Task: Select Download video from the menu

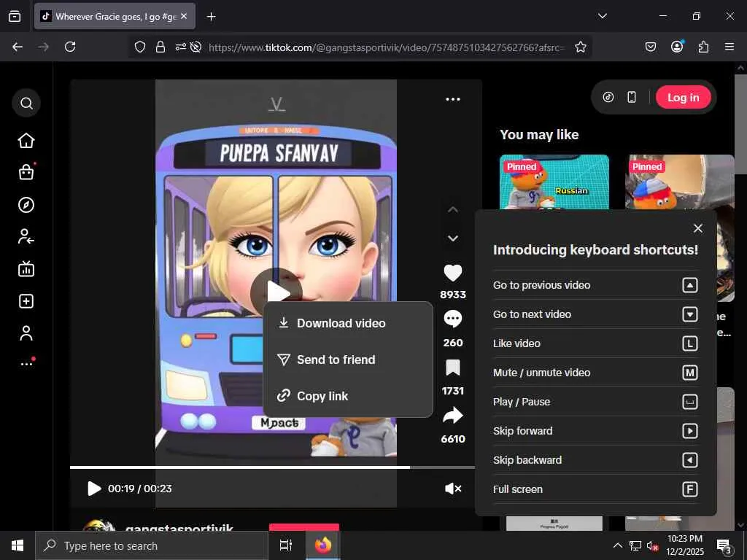Action: point(348,323)
